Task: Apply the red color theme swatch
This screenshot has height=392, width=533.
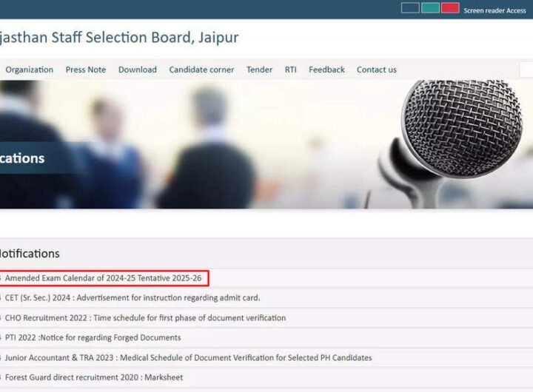Action: (x=450, y=8)
